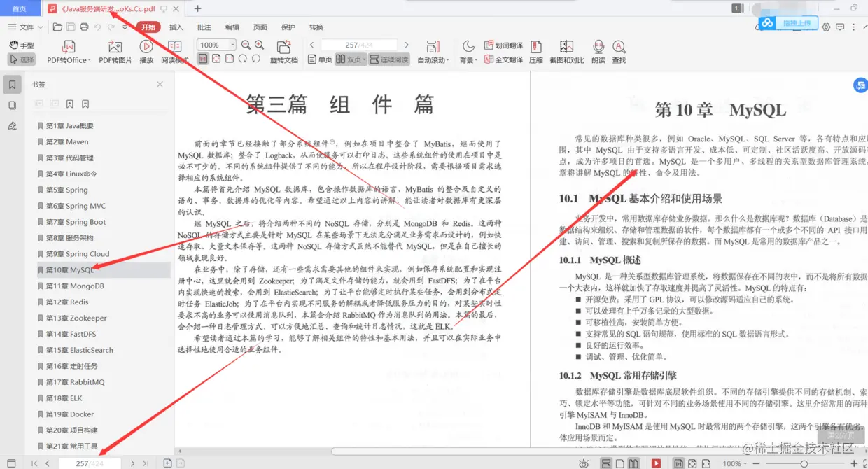This screenshot has height=469, width=868.
Task: Select the Hand tool (手型)
Action: (x=21, y=45)
